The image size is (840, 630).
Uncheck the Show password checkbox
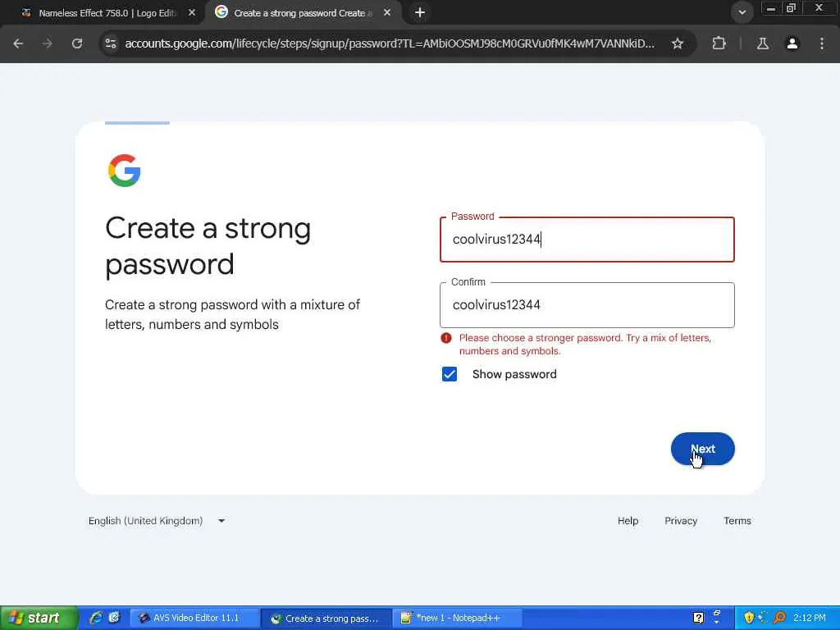[x=450, y=374]
